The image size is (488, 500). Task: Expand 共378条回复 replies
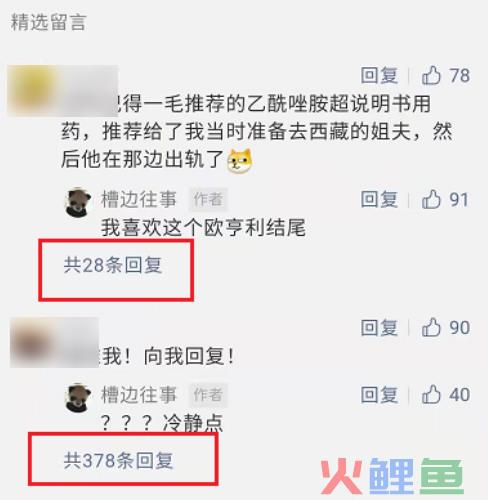(118, 461)
